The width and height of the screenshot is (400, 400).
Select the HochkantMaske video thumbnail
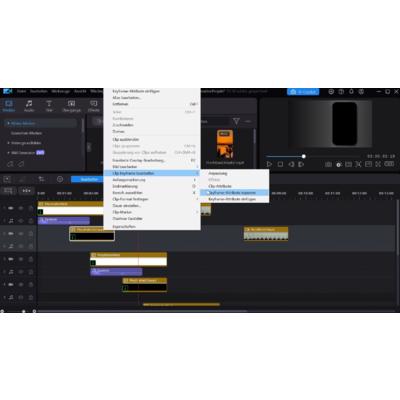click(x=225, y=144)
